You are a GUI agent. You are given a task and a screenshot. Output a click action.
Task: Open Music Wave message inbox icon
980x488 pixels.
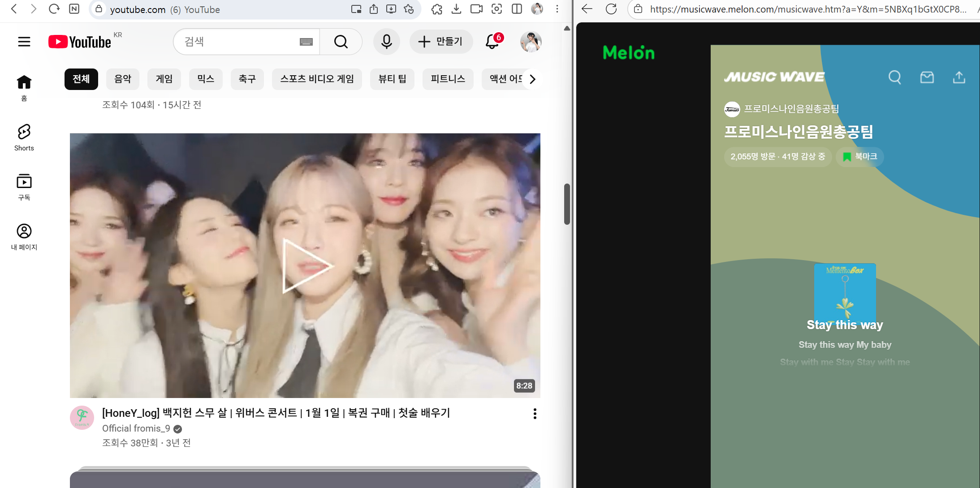(927, 77)
